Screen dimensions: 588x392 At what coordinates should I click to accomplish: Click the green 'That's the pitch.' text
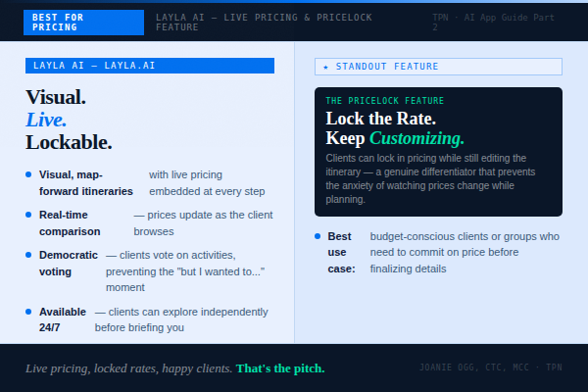point(280,368)
